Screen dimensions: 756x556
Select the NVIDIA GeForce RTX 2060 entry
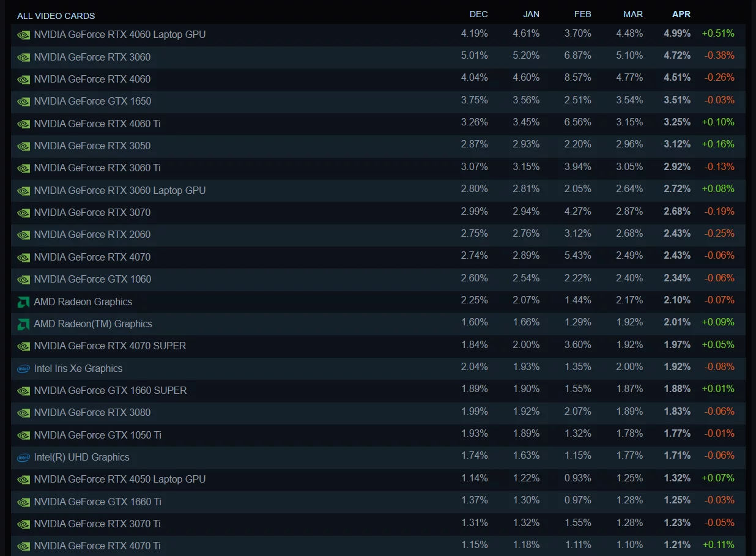point(92,234)
